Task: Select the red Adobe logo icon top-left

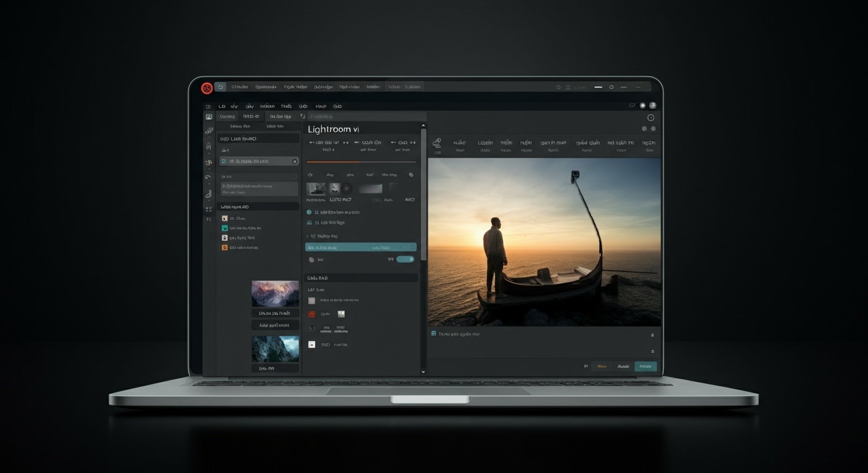Action: click(207, 87)
